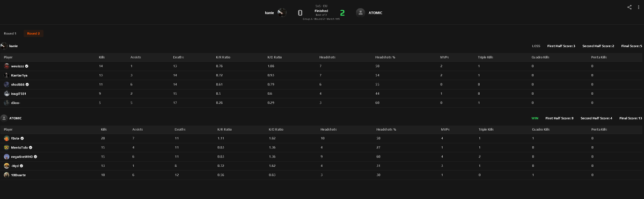644x199 pixels.
Task: Click Assists column header in kanie table
Action: [x=135, y=57]
